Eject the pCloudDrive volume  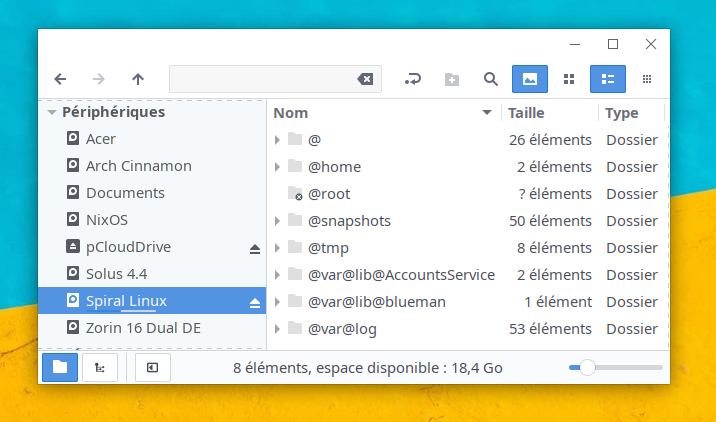coord(254,247)
